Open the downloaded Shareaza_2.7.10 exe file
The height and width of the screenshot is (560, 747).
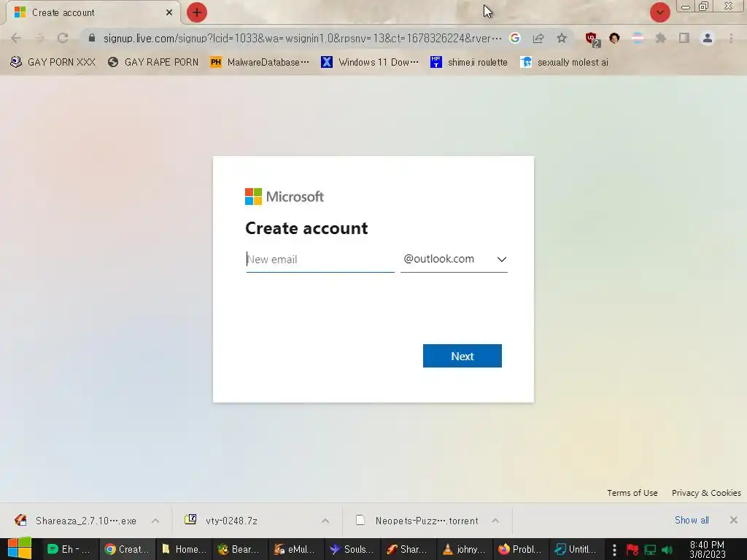point(76,521)
